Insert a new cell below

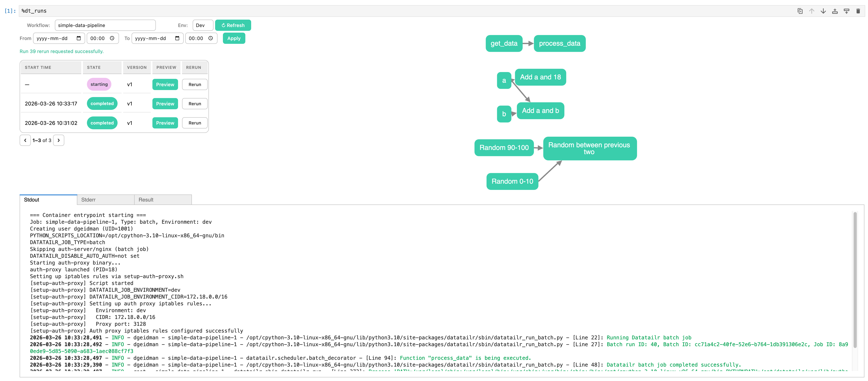click(846, 11)
